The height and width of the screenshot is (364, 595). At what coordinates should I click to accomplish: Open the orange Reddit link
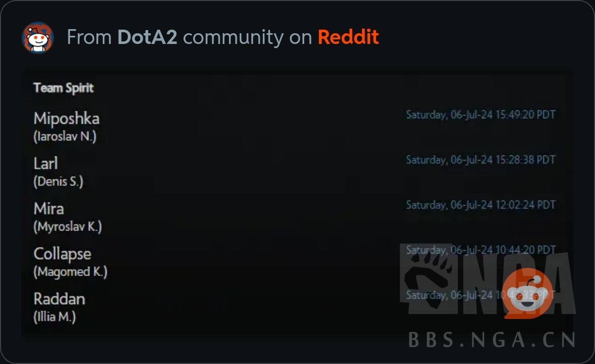click(x=348, y=37)
